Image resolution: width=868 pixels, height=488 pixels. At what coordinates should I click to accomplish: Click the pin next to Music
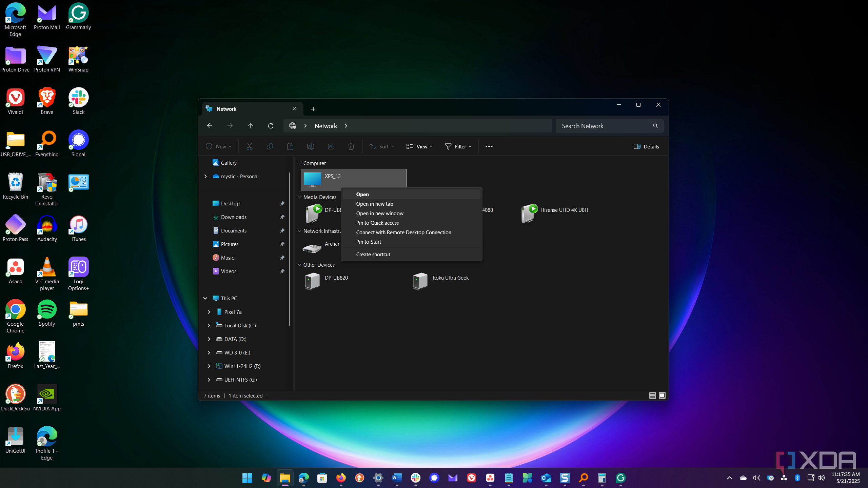tap(282, 258)
